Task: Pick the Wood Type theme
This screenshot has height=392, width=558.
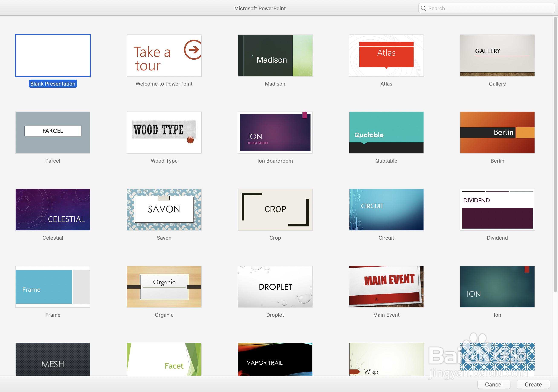Action: coord(164,133)
